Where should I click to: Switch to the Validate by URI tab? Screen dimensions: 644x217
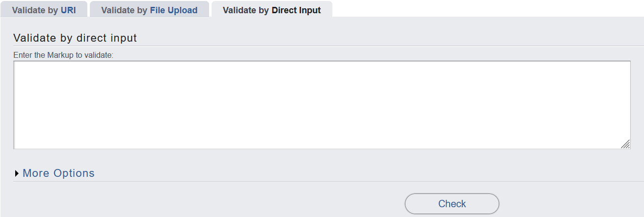click(44, 10)
